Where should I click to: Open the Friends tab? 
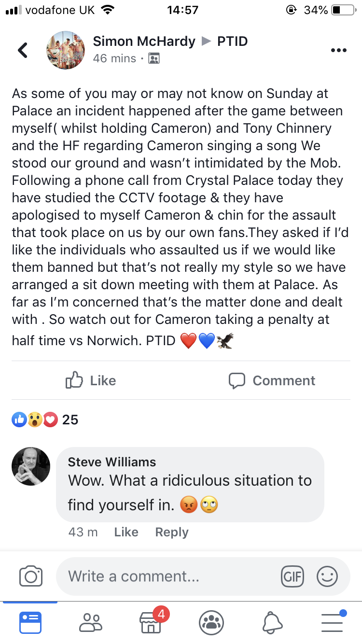point(90,622)
